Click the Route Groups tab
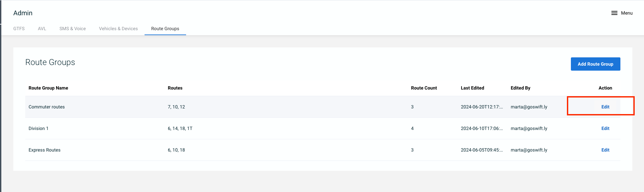 coord(165,29)
